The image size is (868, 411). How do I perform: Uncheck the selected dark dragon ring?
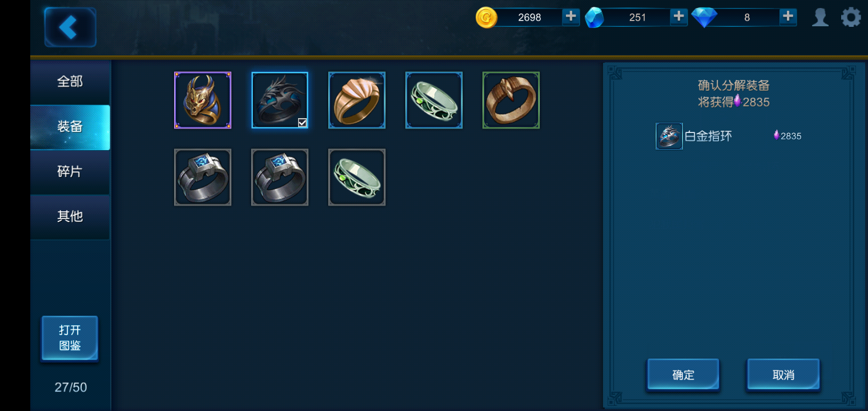[280, 100]
